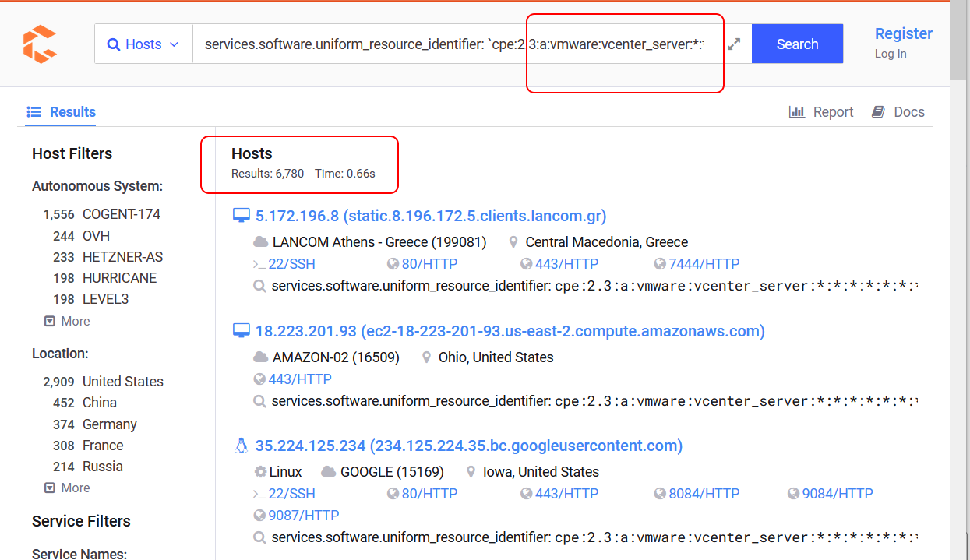Click the Host Filters heading
Viewport: 970px width, 560px height.
pos(72,153)
